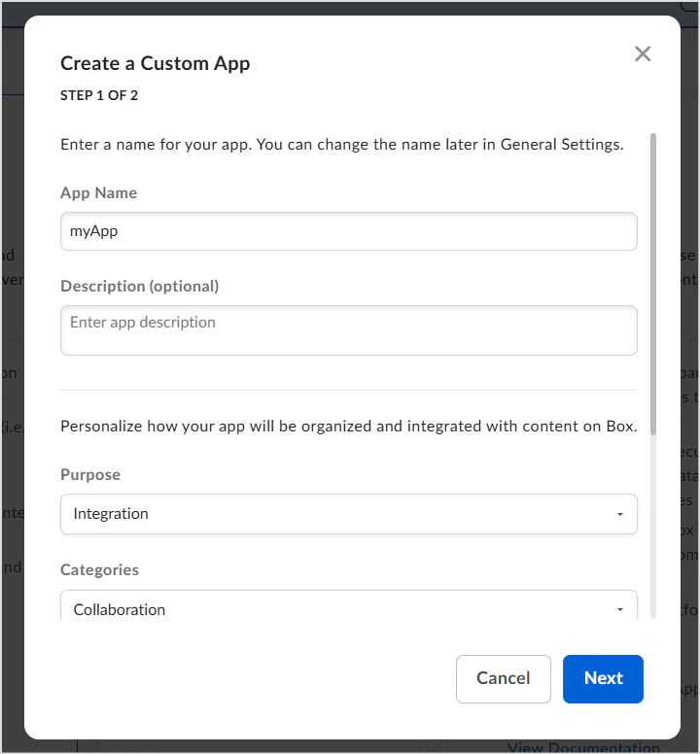Click the View Documentation link behind dialog
The width and height of the screenshot is (700, 754).
pos(583,748)
